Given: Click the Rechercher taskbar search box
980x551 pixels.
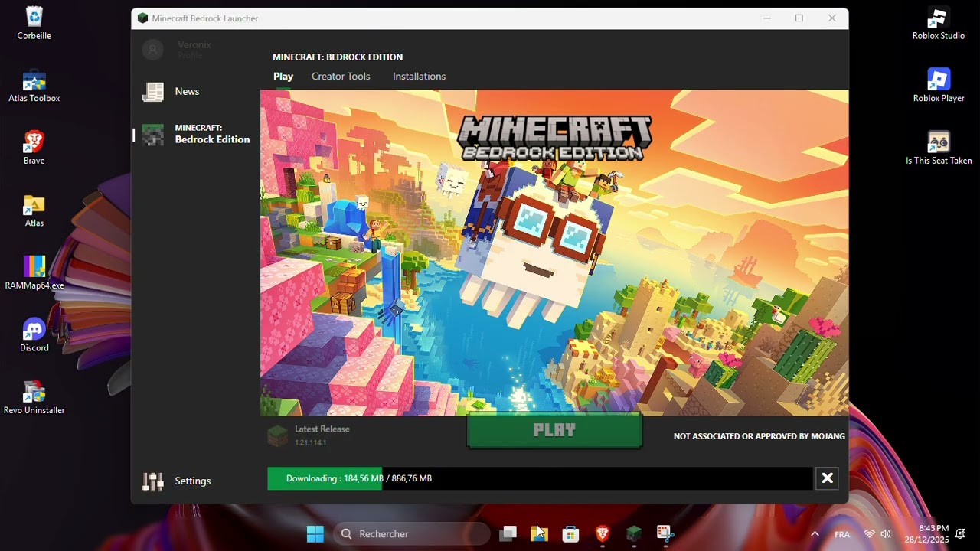Looking at the screenshot, I should (x=412, y=534).
